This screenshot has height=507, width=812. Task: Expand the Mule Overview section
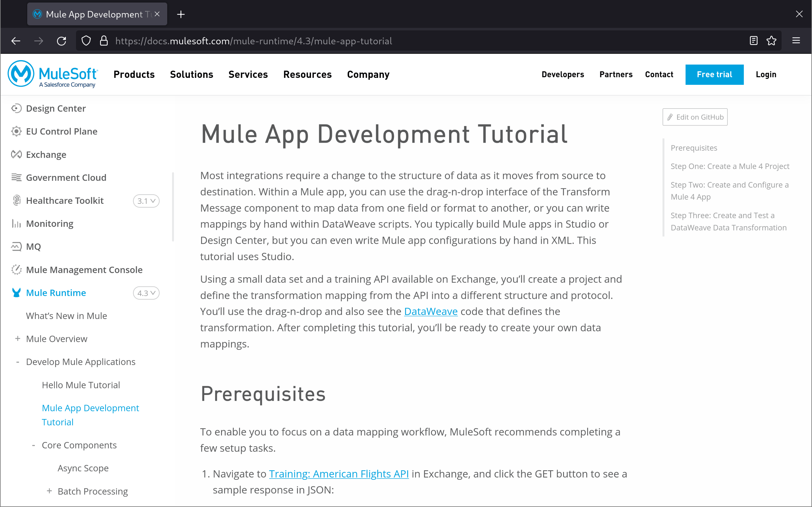click(17, 339)
